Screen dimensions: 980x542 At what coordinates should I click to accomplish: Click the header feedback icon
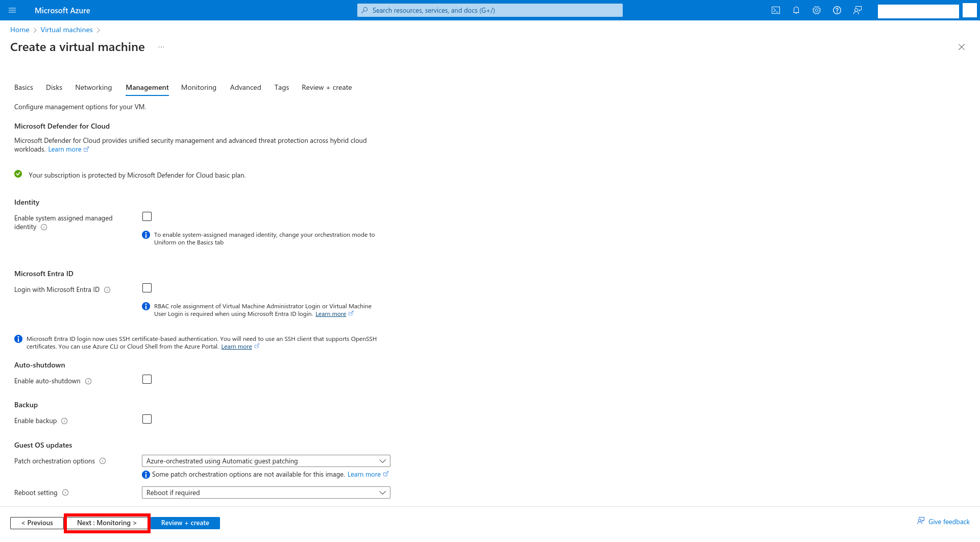857,10
